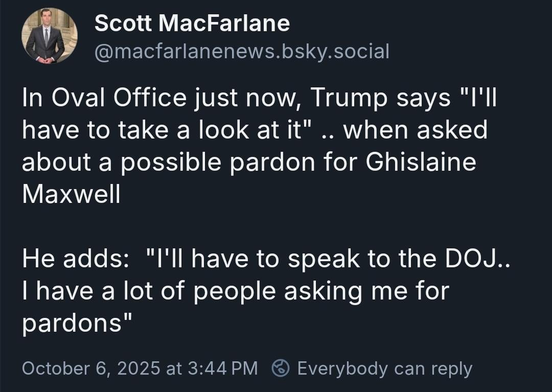Click the "He adds:" text
This screenshot has width=552, height=392.
[75, 259]
